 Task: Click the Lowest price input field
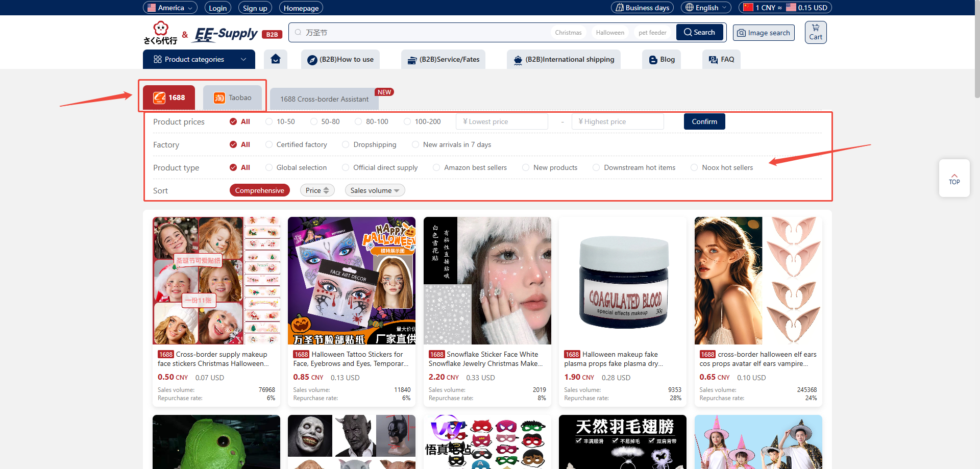click(502, 121)
